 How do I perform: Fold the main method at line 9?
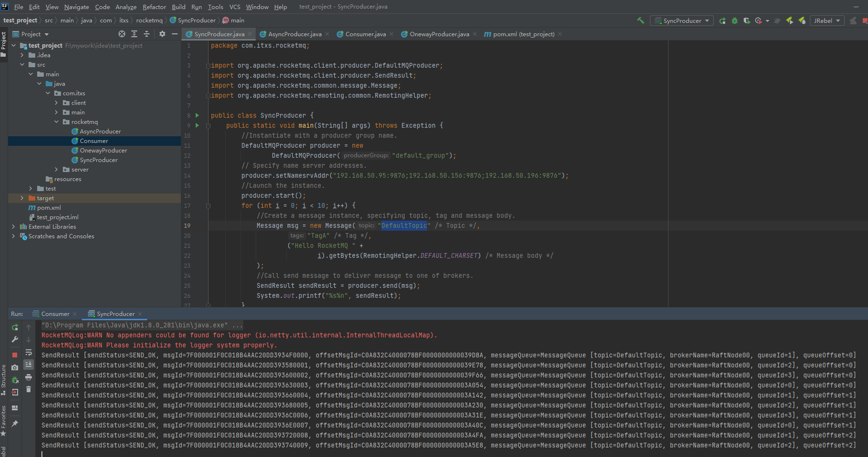tap(208, 126)
